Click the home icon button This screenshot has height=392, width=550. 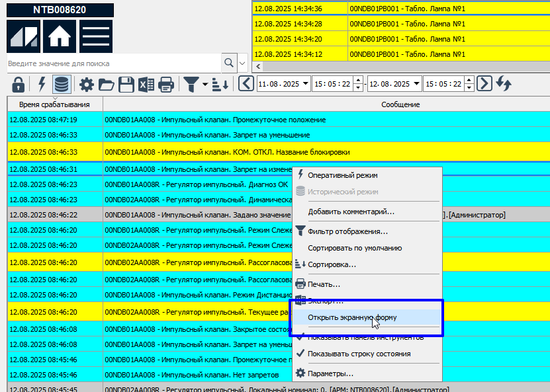[60, 36]
